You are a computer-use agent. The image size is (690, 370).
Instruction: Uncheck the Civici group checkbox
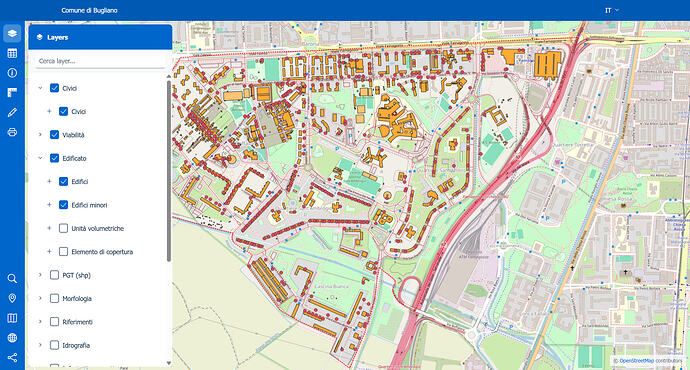click(55, 88)
